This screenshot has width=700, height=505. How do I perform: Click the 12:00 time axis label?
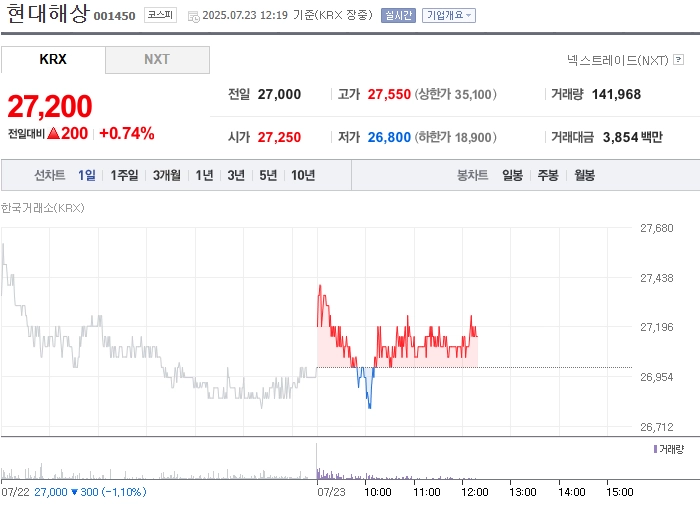(x=475, y=492)
